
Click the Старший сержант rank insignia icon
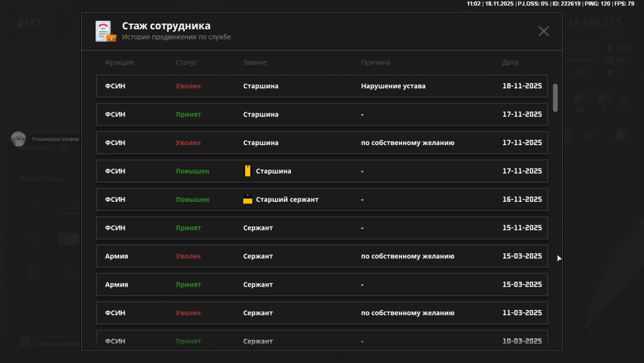click(x=247, y=199)
